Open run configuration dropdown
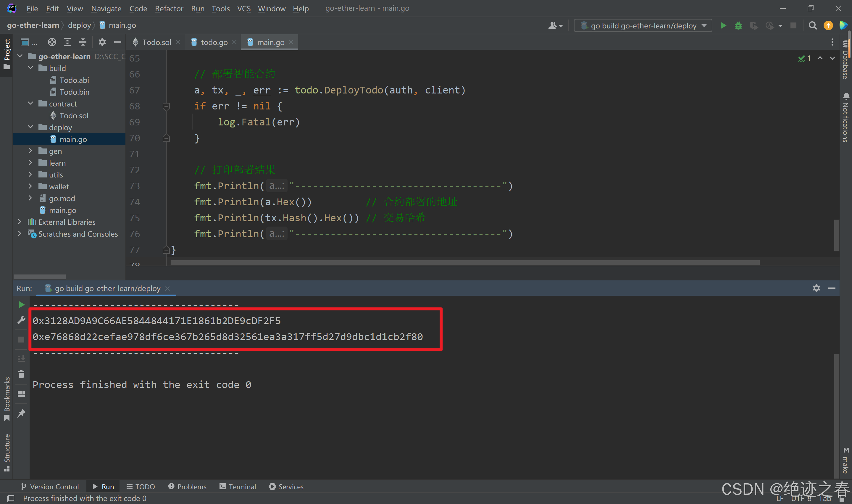Screen dimensions: 852x504 [643, 25]
